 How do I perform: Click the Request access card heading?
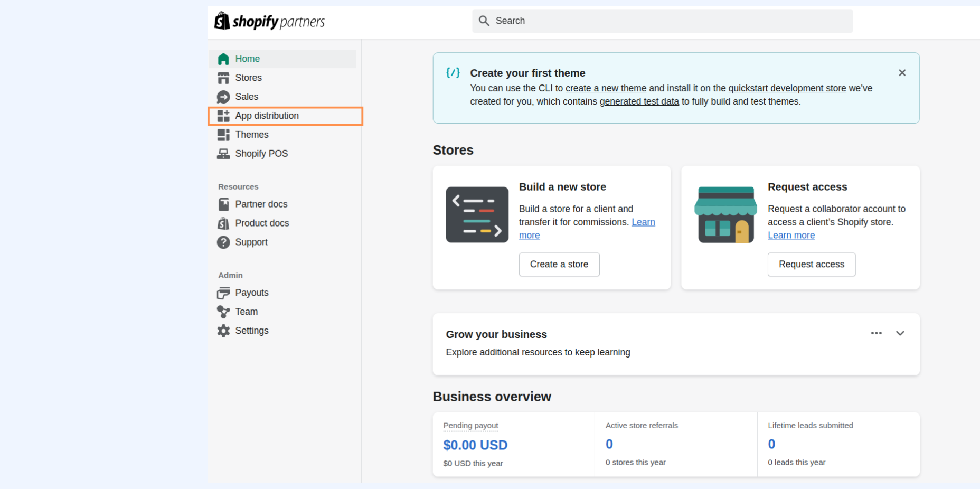[807, 187]
